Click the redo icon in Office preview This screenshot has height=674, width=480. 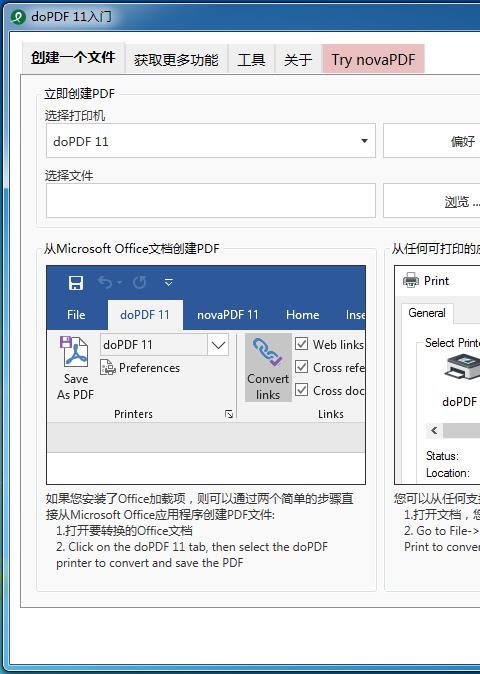click(139, 282)
